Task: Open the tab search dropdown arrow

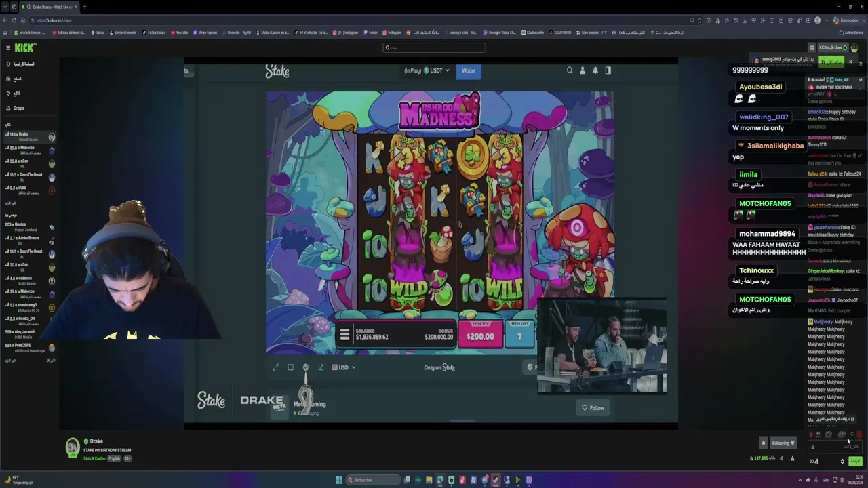Action: [5, 7]
